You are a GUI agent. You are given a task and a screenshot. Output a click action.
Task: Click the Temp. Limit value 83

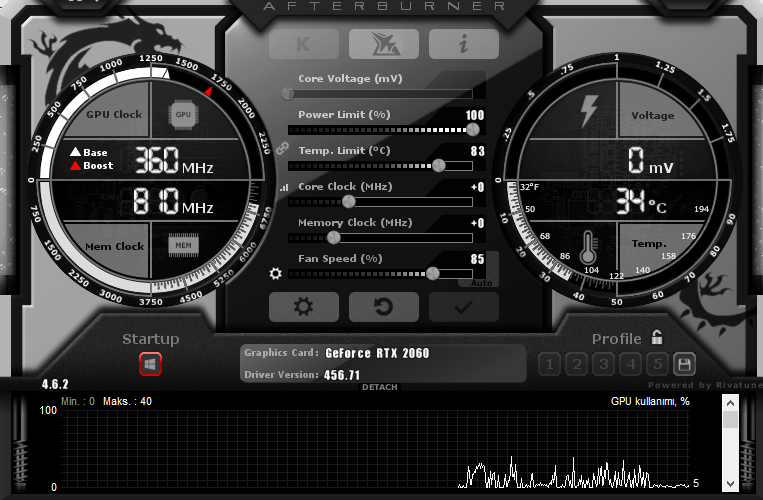(x=477, y=151)
